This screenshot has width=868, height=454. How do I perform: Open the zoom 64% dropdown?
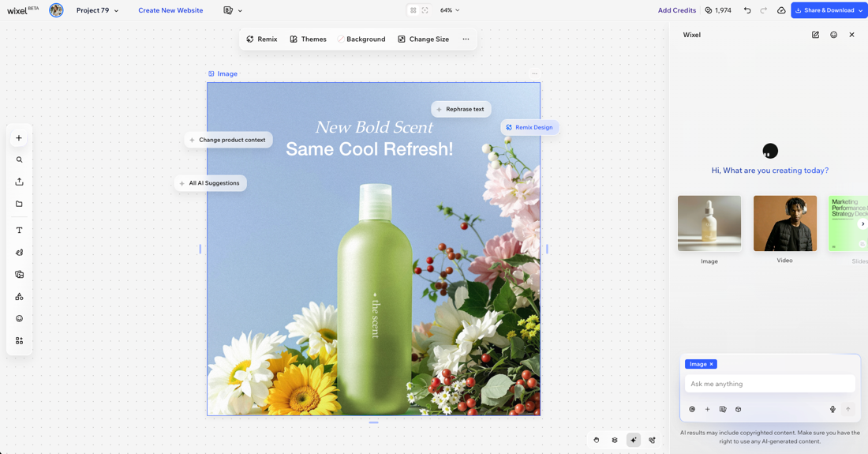click(x=450, y=10)
